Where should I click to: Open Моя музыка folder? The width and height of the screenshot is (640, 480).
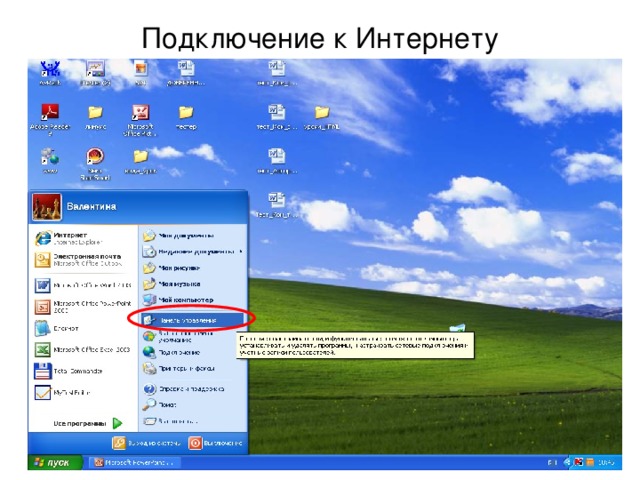click(x=171, y=284)
